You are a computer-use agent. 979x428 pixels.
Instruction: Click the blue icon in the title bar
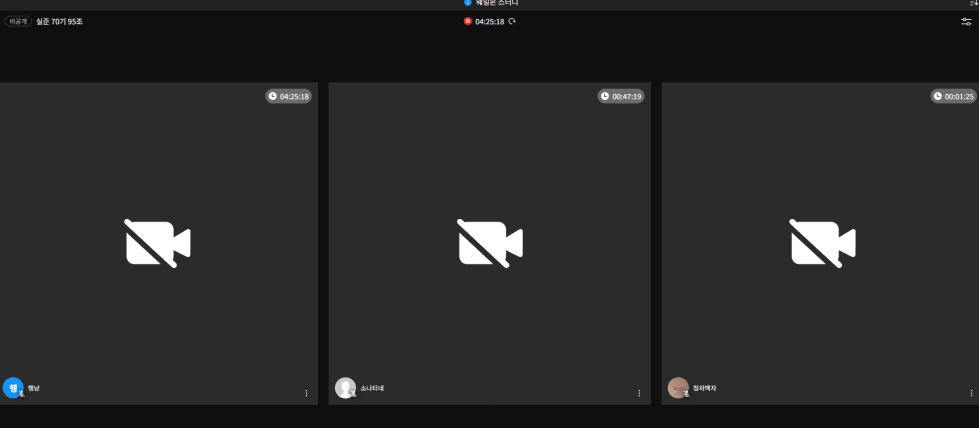[x=468, y=2]
